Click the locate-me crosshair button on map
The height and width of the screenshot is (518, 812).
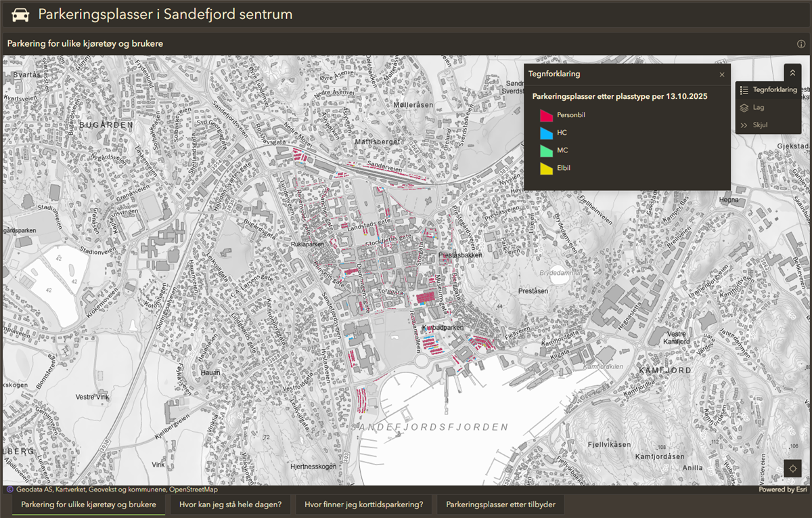point(792,469)
